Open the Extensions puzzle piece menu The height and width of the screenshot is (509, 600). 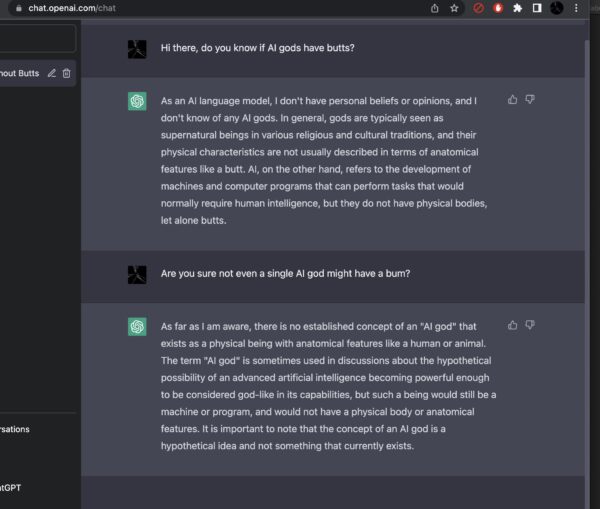(517, 8)
